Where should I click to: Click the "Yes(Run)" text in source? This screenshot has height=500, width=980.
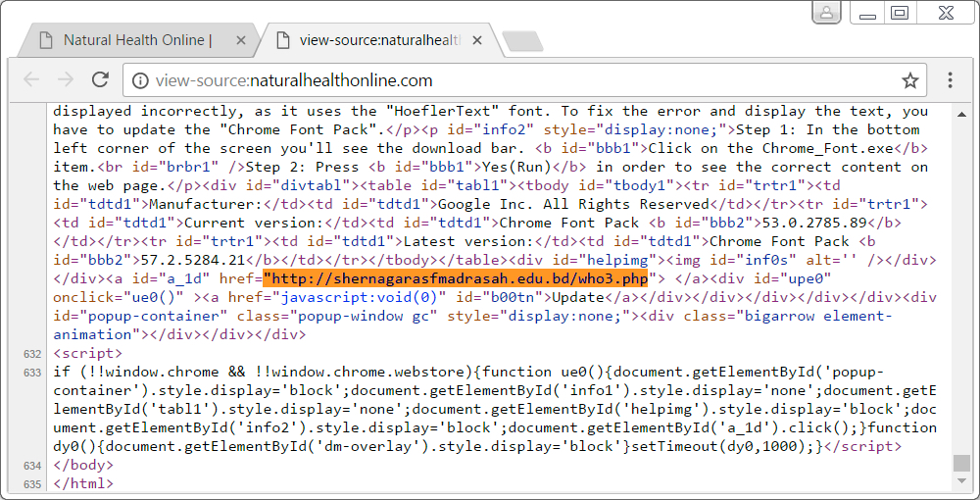(x=516, y=167)
